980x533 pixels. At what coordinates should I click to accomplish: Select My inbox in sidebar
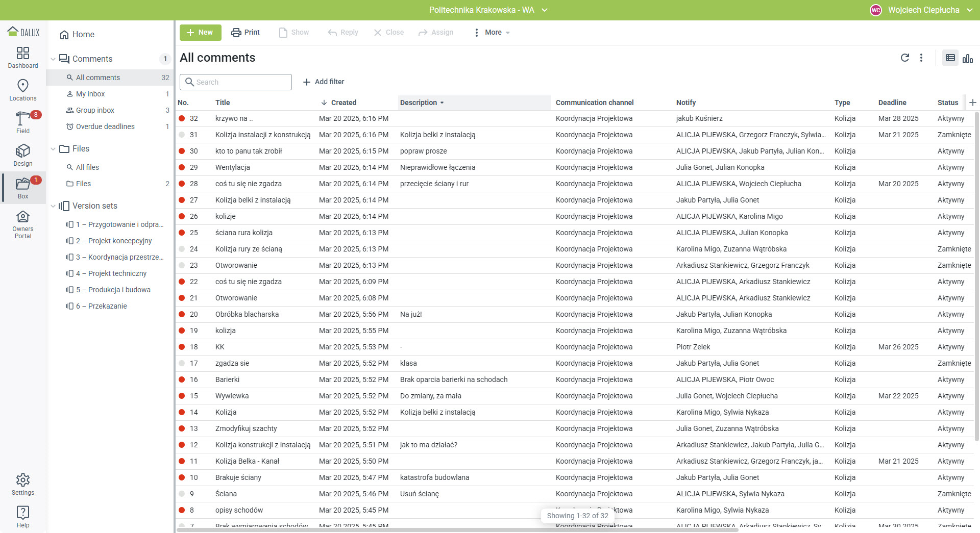(90, 94)
